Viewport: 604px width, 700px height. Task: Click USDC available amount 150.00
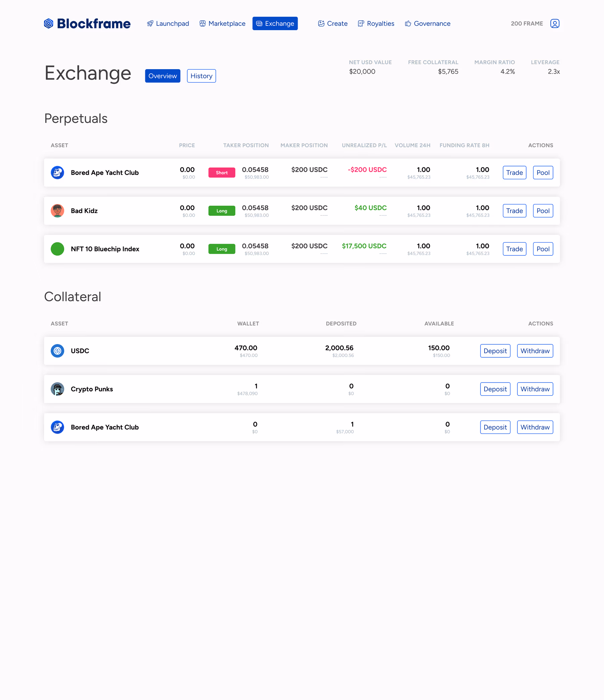439,348
